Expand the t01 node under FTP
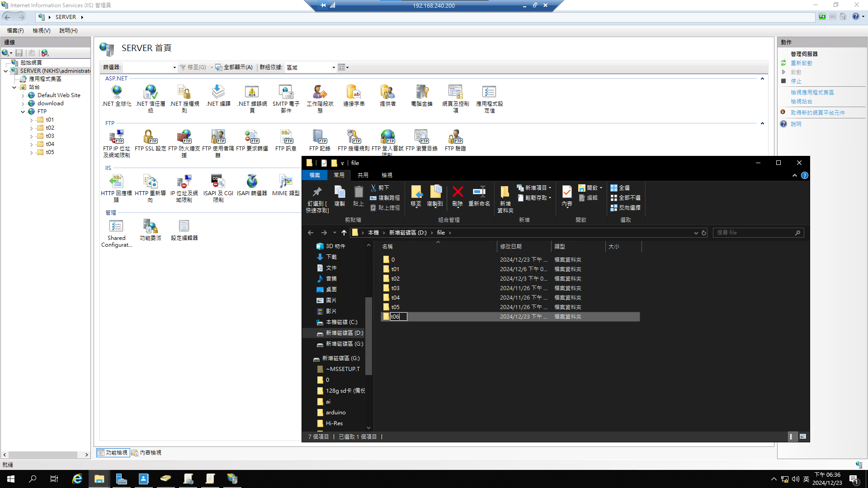The height and width of the screenshot is (488, 868). pyautogui.click(x=31, y=120)
